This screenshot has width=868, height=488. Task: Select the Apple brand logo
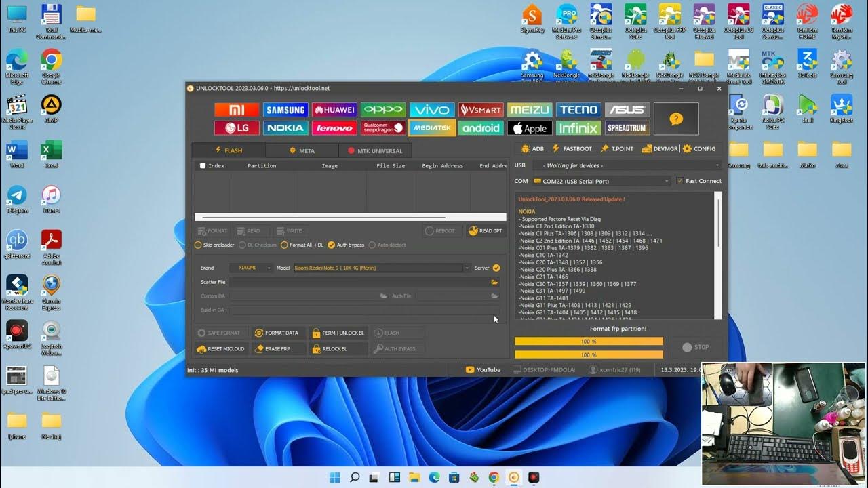pyautogui.click(x=530, y=127)
